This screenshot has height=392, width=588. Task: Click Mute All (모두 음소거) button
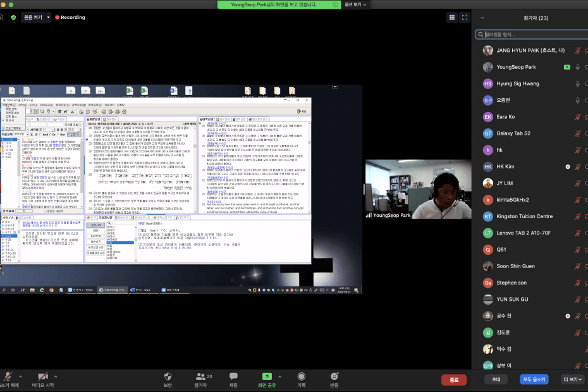pos(534,379)
